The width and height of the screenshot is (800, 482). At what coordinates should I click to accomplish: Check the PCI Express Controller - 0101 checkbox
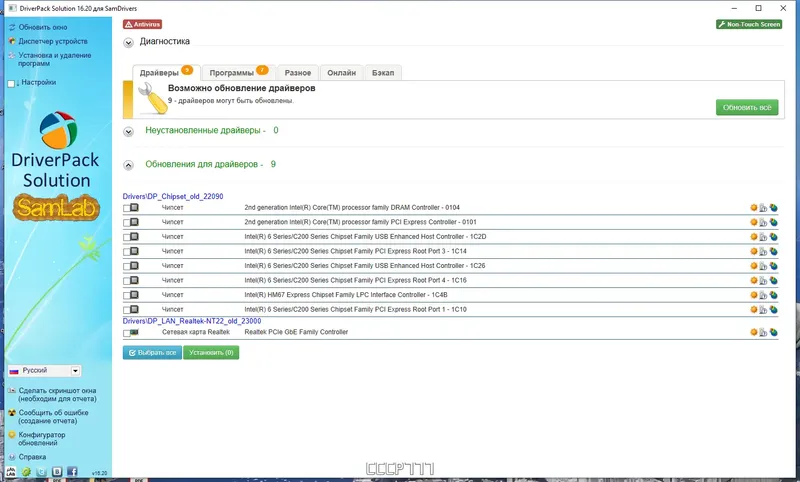(x=127, y=223)
